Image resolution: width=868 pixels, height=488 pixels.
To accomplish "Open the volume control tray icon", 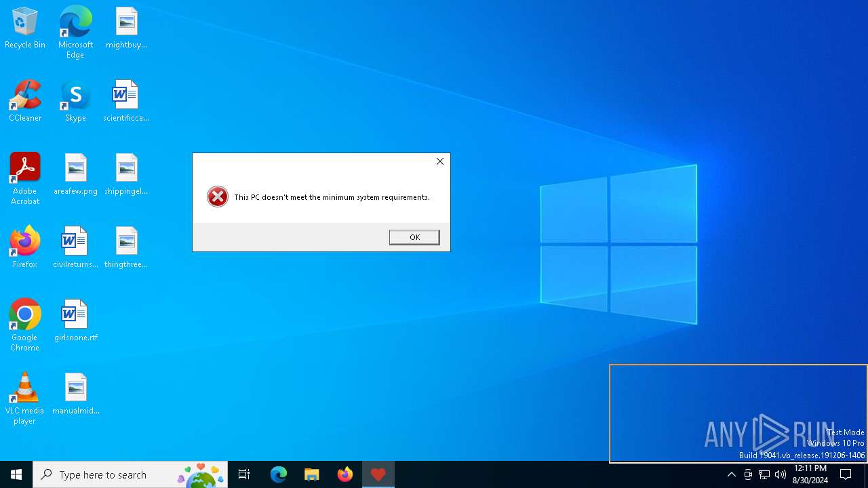I will pos(781,474).
